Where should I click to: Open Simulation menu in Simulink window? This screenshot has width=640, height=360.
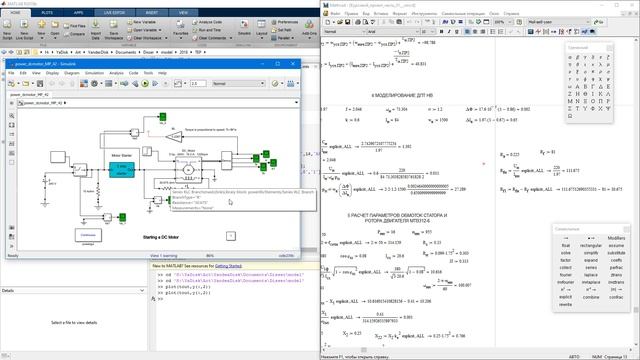pyautogui.click(x=94, y=73)
